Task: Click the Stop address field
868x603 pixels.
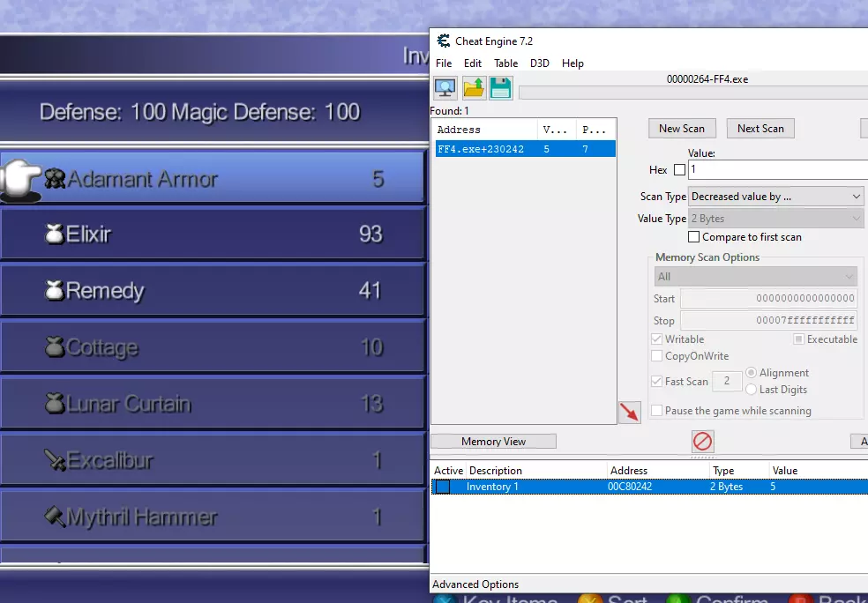Action: point(768,320)
